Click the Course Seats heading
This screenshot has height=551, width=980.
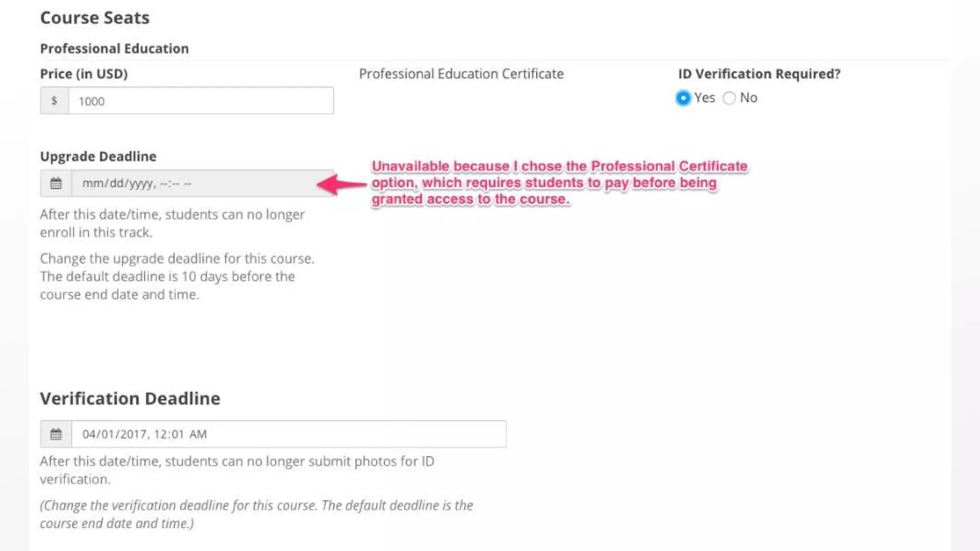pos(95,18)
